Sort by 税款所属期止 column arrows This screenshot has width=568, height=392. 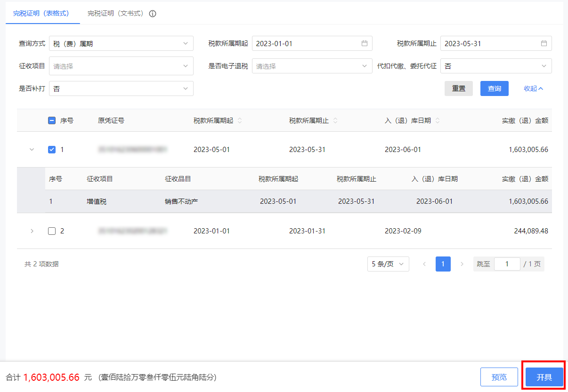335,120
